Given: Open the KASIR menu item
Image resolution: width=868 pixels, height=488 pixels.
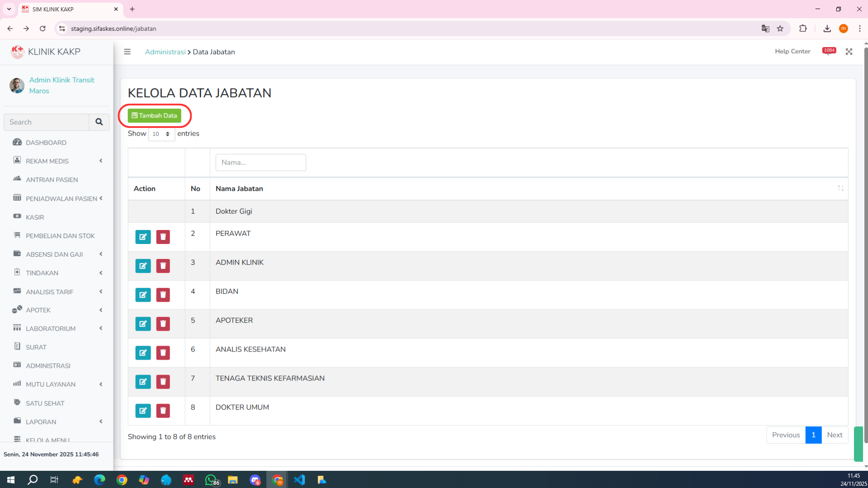Looking at the screenshot, I should pos(35,217).
